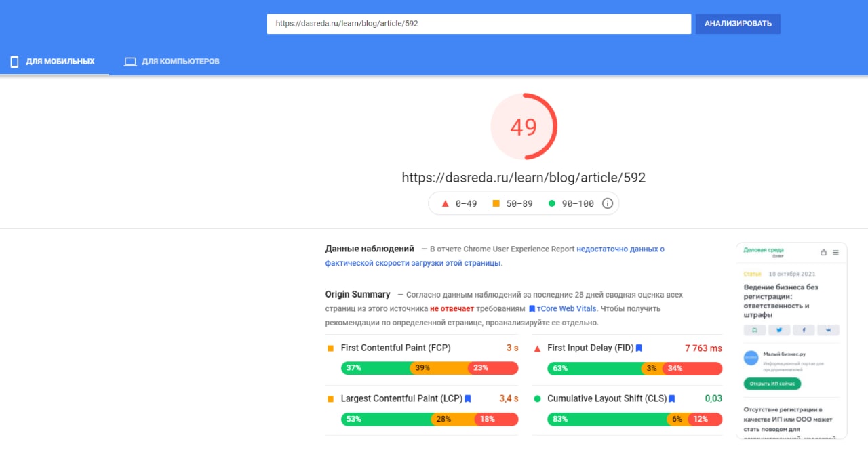Click the Twitter share icon in preview
This screenshot has width=868, height=450.
coord(780,330)
